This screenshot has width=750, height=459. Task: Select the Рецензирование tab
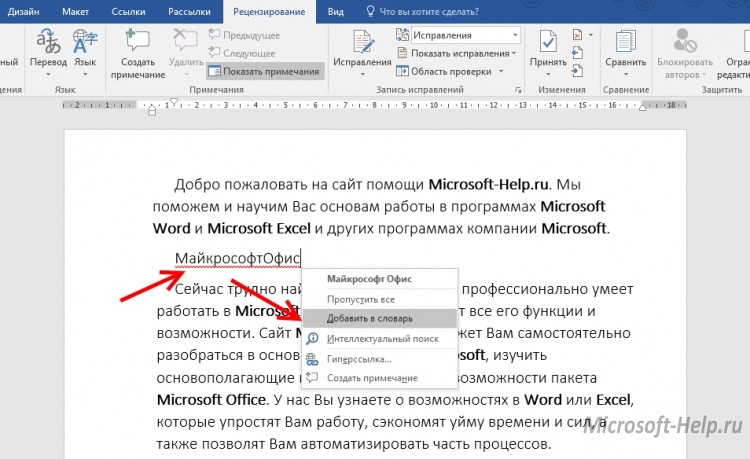(269, 11)
